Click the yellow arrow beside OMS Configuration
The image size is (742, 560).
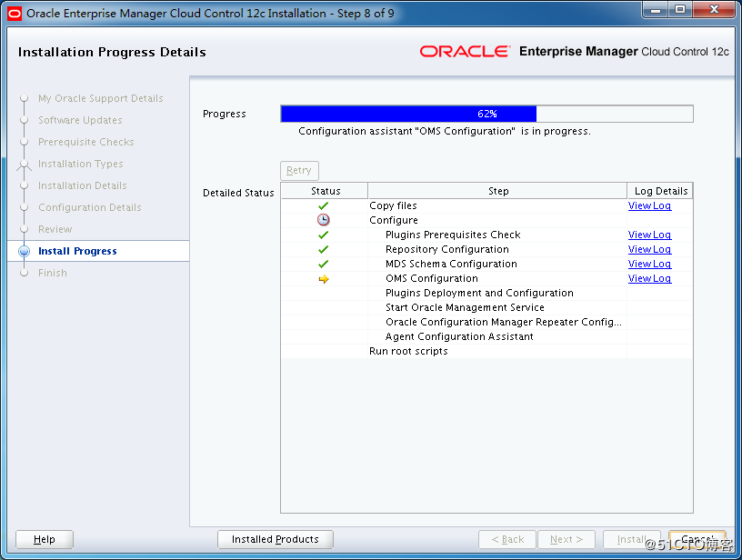[323, 279]
